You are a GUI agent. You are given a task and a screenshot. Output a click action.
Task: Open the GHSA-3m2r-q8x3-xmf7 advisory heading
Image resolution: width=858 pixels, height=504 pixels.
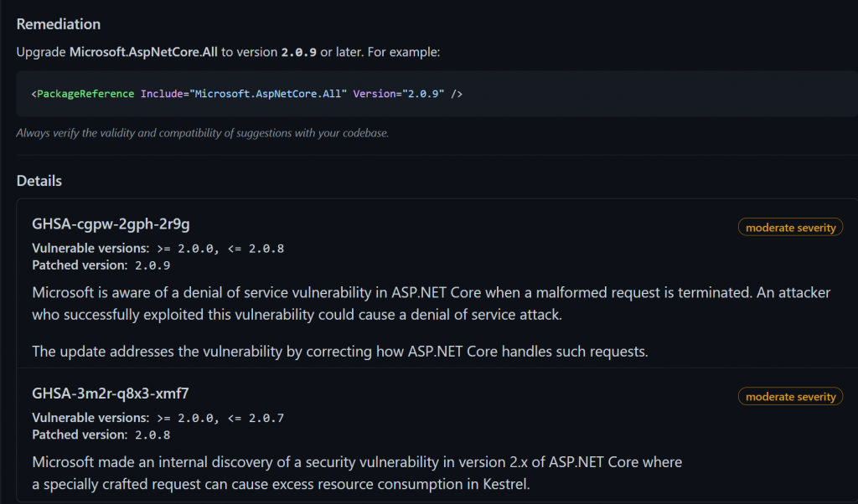(x=116, y=393)
